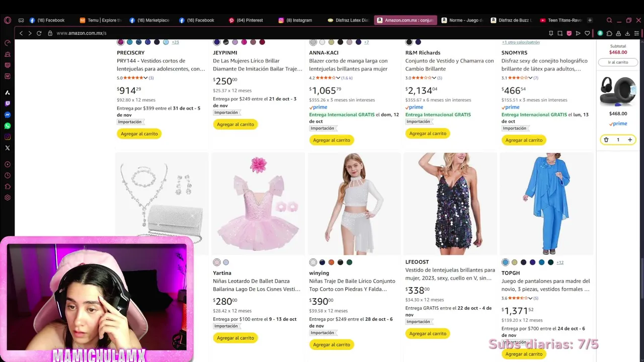Screen dimensions: 644x362
Task: Open the sidebar player icon
Action: [x=7, y=164]
